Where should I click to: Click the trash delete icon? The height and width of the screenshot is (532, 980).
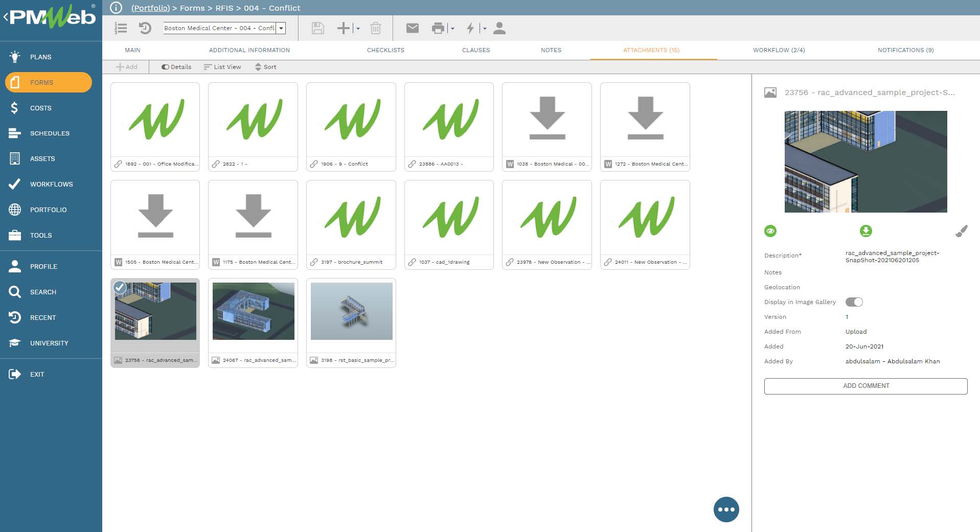click(376, 28)
